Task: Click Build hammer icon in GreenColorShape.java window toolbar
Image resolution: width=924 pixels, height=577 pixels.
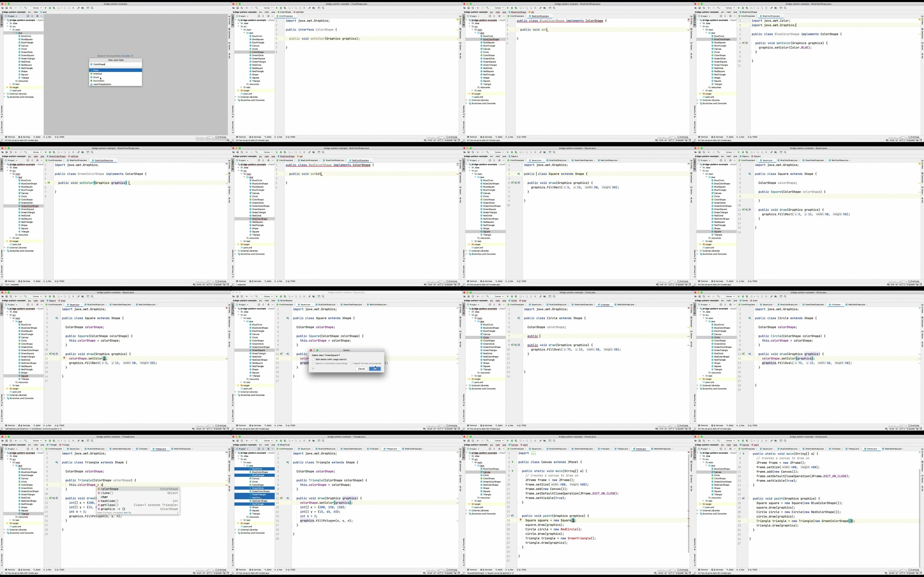Action: 26,152
